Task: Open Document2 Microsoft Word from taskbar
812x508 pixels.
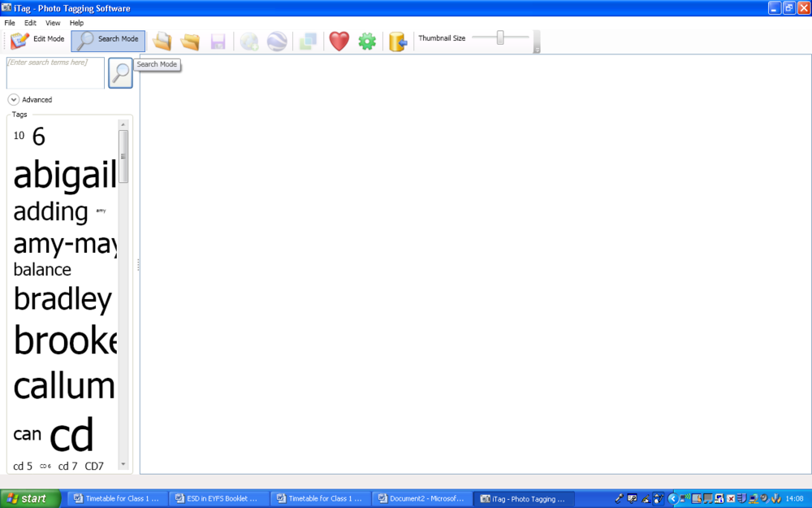Action: [421, 499]
